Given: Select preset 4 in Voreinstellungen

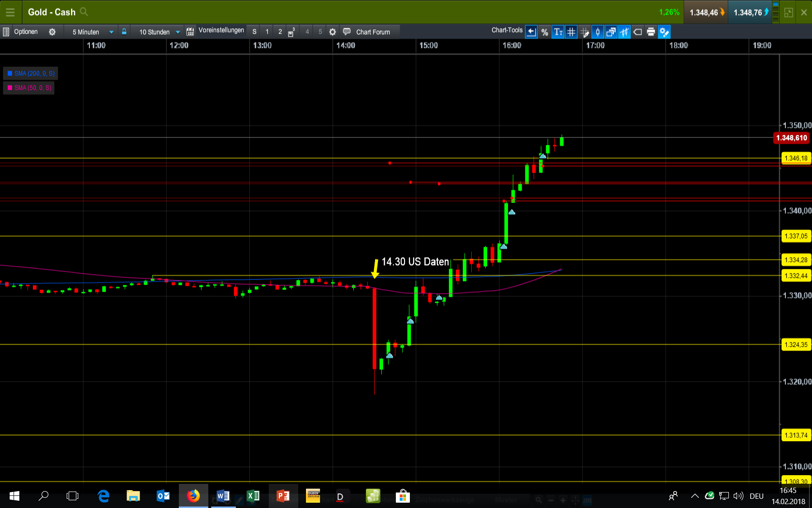Looking at the screenshot, I should tap(307, 32).
